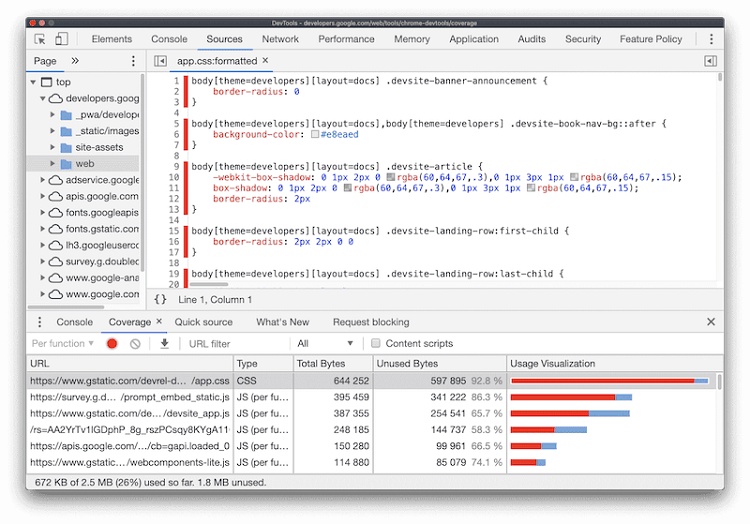This screenshot has height=524, width=750.
Task: Close the Coverage drawer tab
Action: coord(159,321)
